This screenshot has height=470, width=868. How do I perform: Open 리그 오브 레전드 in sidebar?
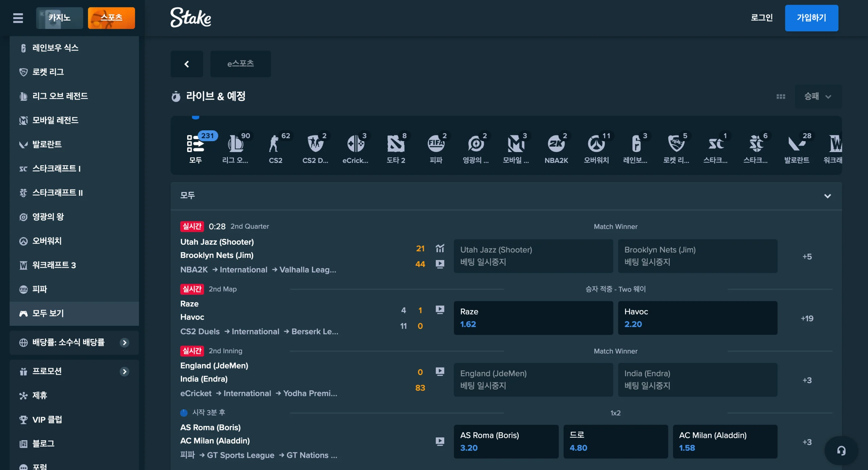(x=74, y=96)
